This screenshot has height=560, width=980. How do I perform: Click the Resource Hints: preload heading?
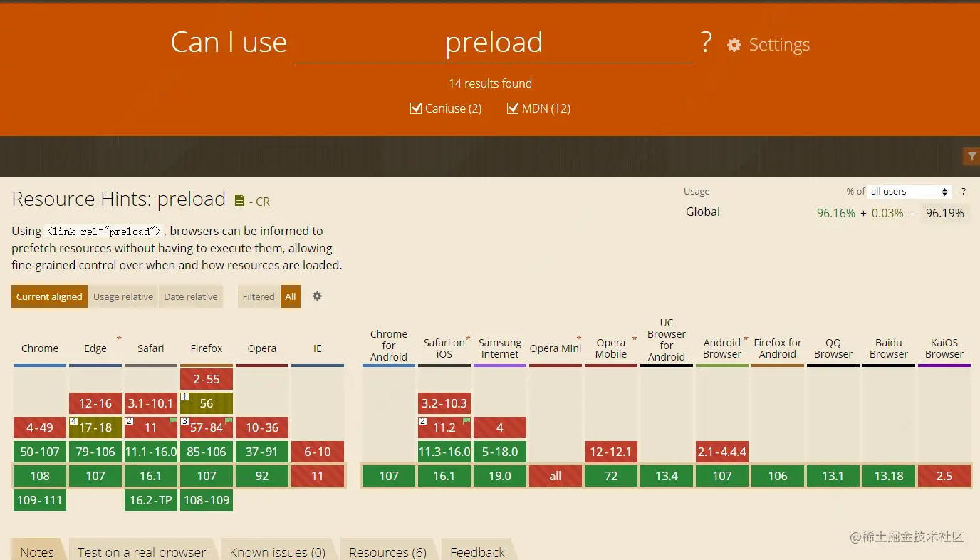point(118,199)
